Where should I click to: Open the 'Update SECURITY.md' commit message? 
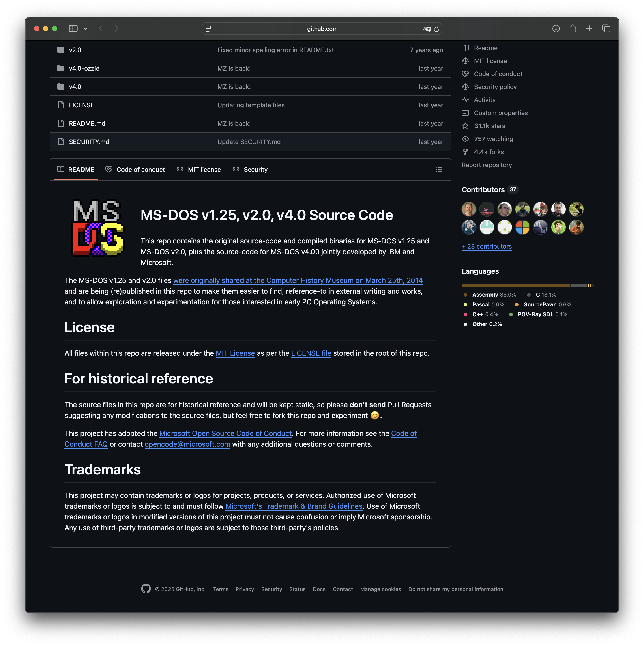pyautogui.click(x=249, y=142)
